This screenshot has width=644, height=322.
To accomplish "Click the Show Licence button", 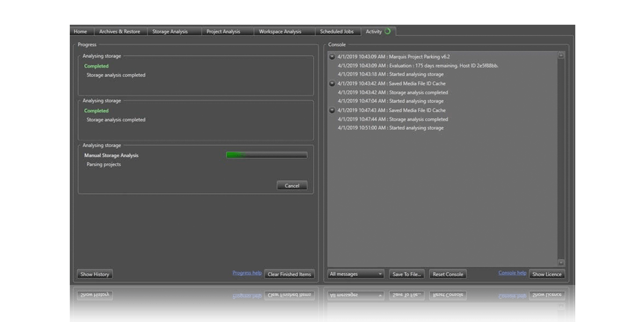I will (x=546, y=274).
